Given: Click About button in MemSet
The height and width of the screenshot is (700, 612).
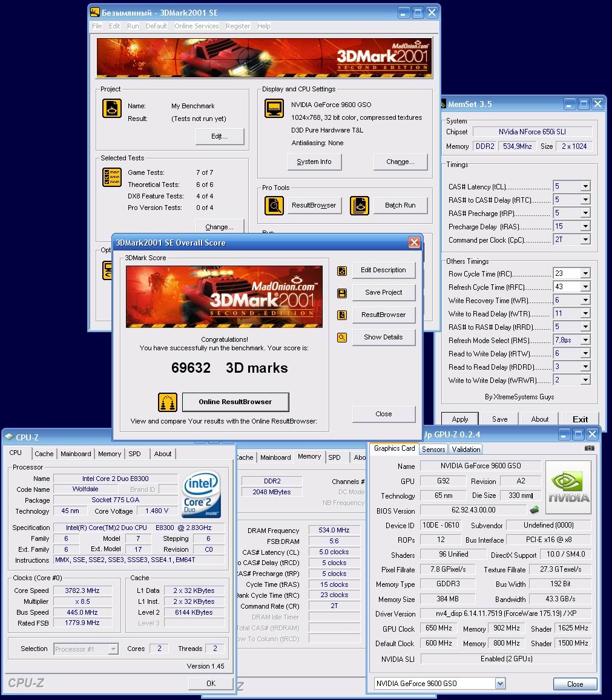Looking at the screenshot, I should pyautogui.click(x=539, y=419).
